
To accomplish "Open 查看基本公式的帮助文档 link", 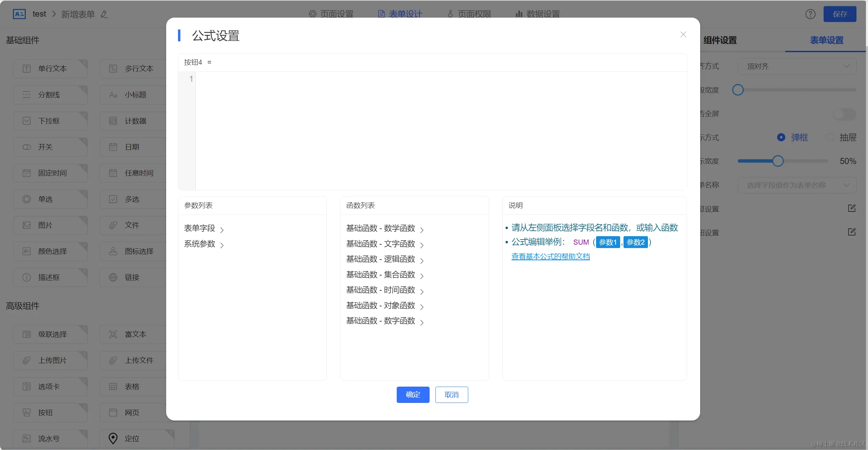I will click(x=550, y=257).
